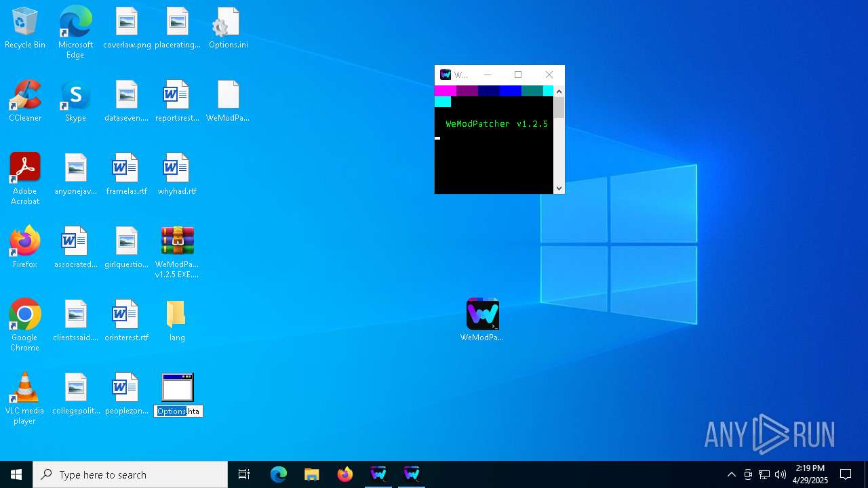This screenshot has width=868, height=488.
Task: Select the CCleaner desktop shortcut
Action: tap(25, 102)
